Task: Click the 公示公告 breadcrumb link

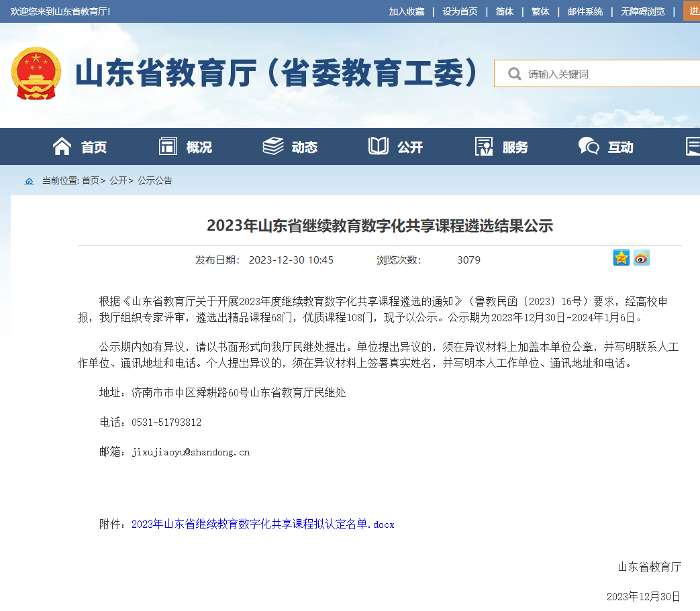Action: click(155, 180)
